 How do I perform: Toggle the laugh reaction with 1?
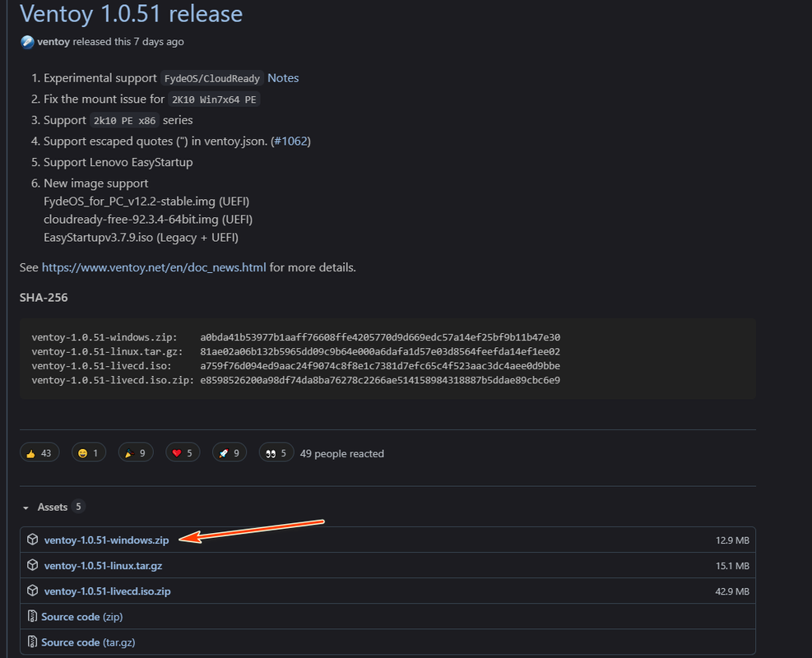point(89,453)
